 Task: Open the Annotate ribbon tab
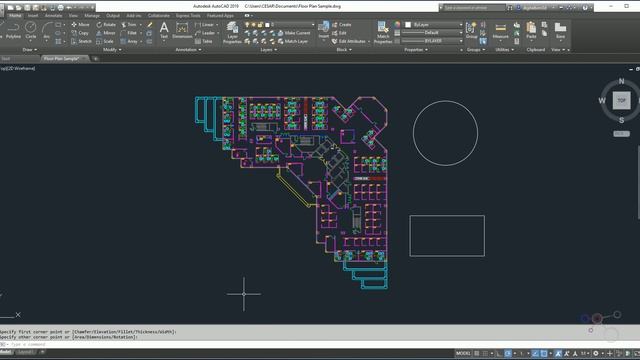53,16
